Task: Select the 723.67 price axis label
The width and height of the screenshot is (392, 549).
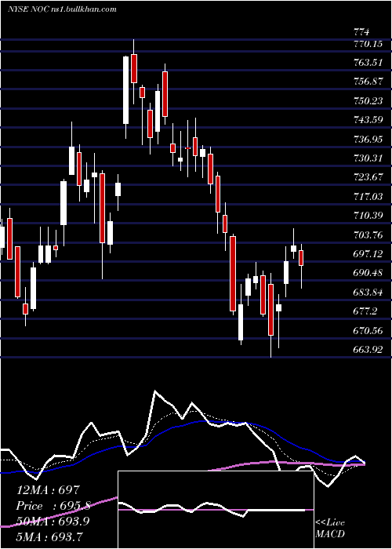Action: click(x=368, y=177)
